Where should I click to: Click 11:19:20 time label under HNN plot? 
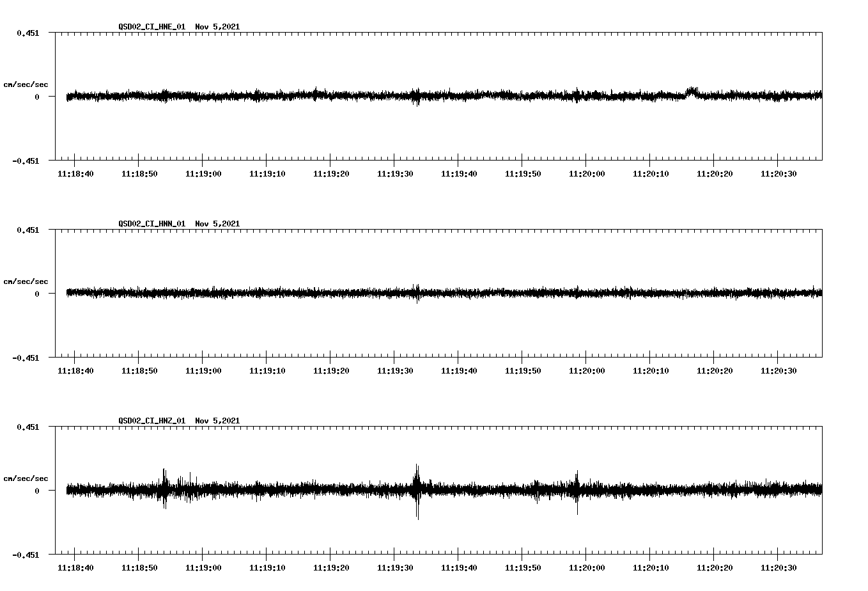point(331,371)
